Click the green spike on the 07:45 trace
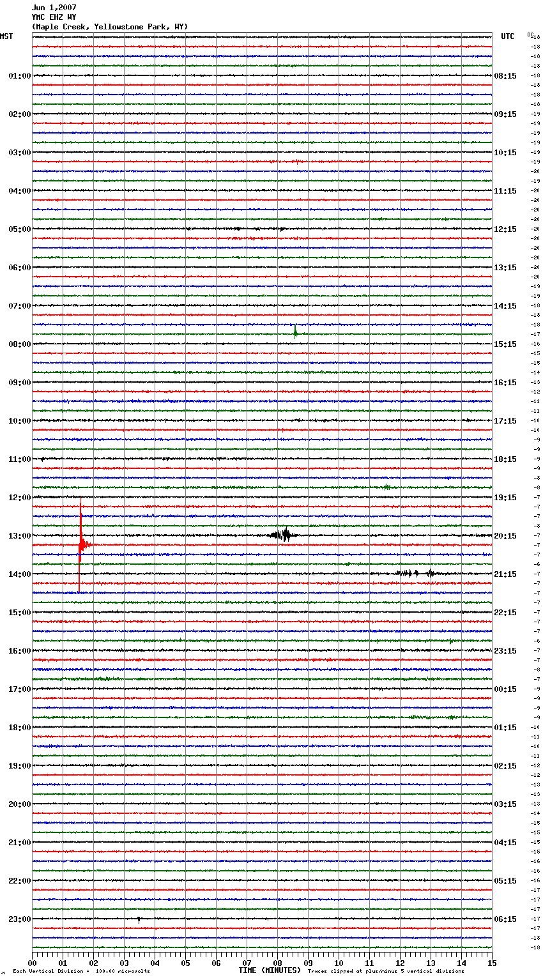 [x=296, y=332]
